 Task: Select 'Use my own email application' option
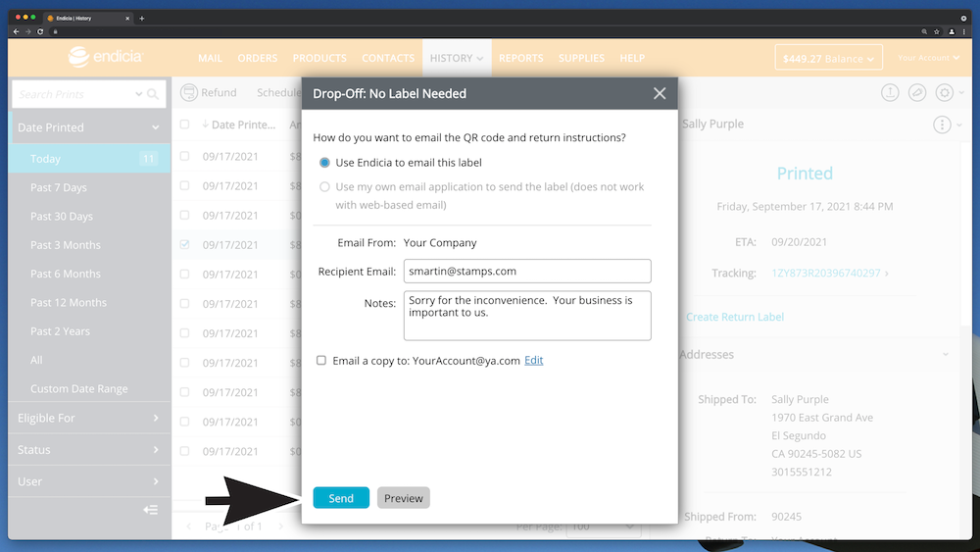click(x=324, y=186)
